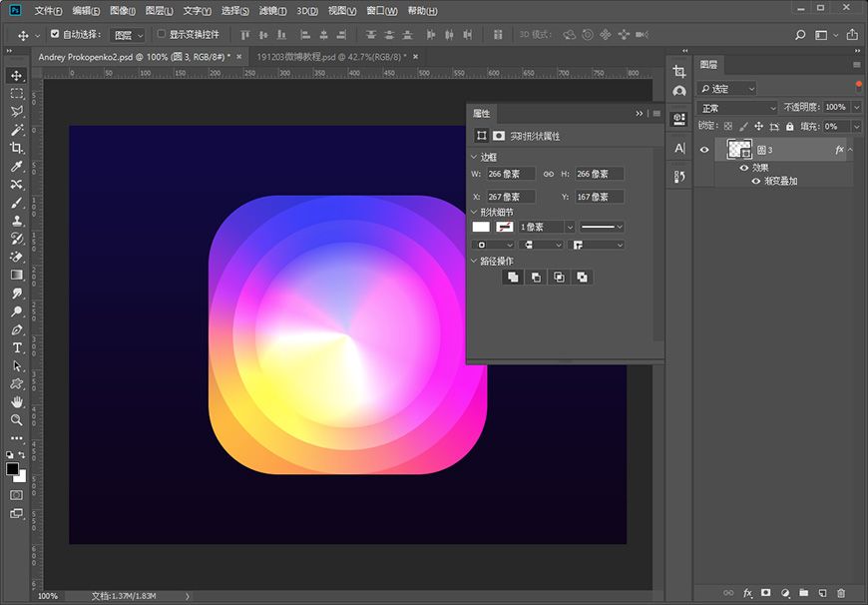
Task: Select the Brush tool
Action: click(x=17, y=203)
